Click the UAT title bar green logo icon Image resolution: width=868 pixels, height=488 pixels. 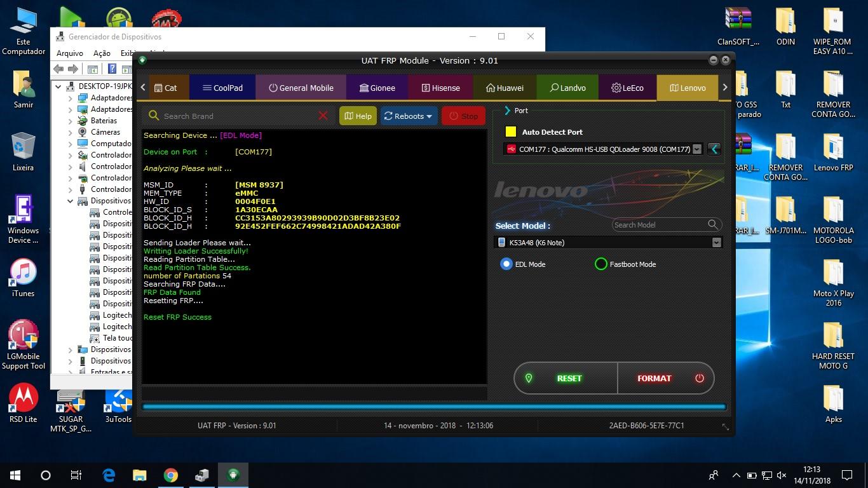[142, 60]
